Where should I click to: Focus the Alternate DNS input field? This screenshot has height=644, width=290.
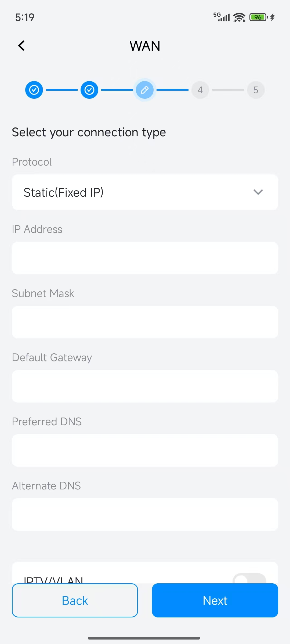pyautogui.click(x=145, y=515)
